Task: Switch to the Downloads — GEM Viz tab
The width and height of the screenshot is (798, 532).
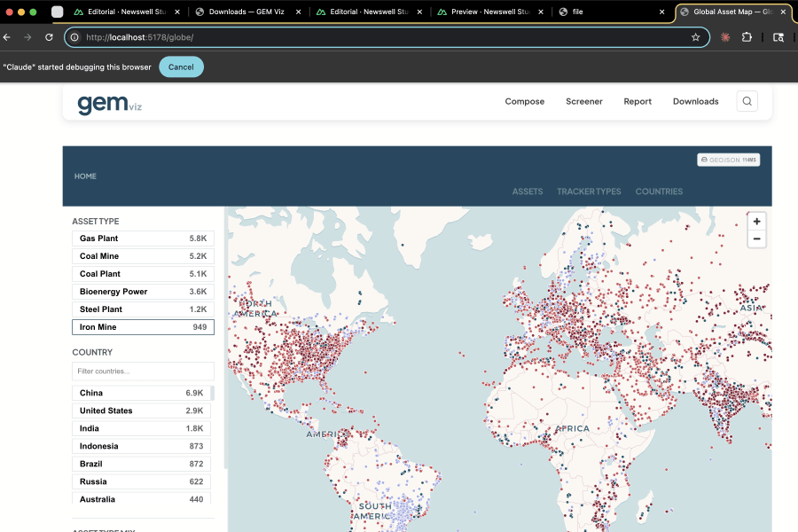Action: click(246, 12)
